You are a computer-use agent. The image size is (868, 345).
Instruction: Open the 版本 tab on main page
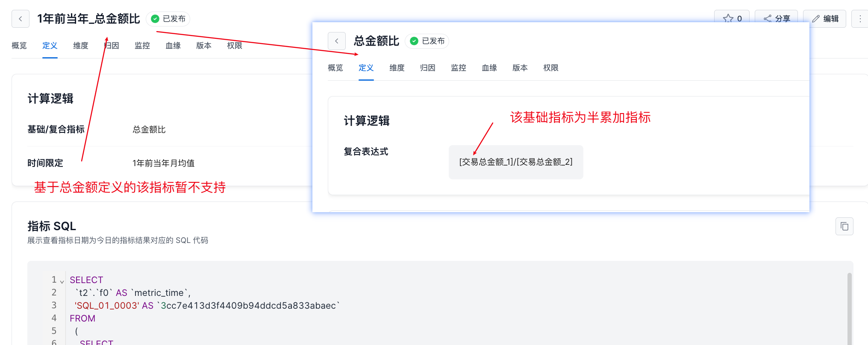(x=204, y=46)
